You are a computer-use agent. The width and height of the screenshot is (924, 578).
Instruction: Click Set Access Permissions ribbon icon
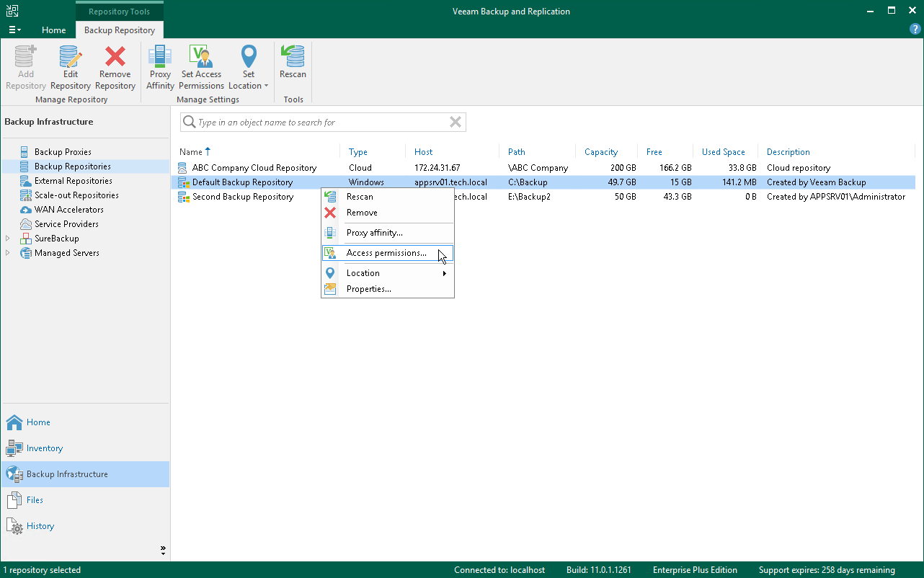point(201,56)
